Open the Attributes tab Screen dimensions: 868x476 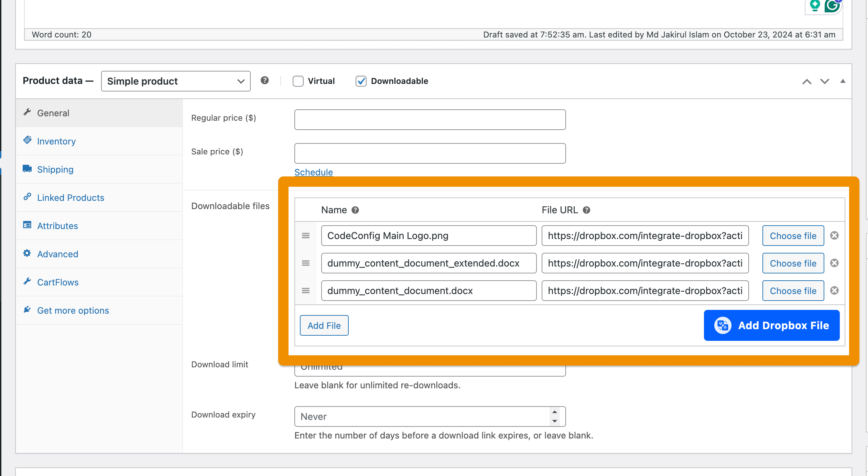click(x=57, y=226)
